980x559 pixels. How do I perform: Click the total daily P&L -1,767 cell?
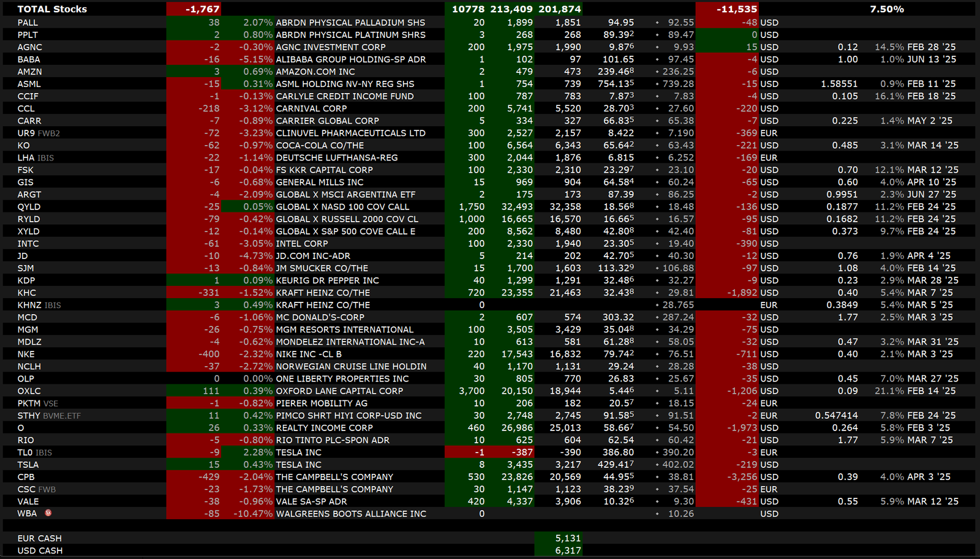point(202,9)
